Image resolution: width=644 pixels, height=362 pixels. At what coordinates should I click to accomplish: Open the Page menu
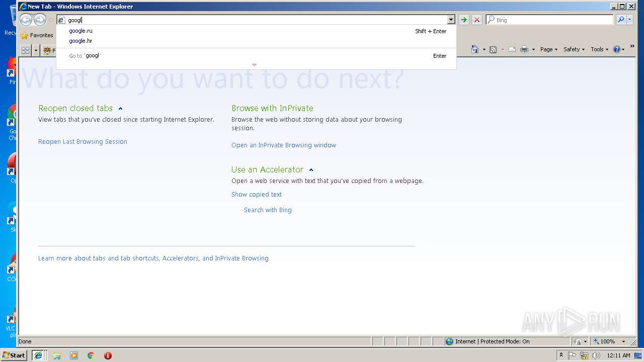click(548, 49)
